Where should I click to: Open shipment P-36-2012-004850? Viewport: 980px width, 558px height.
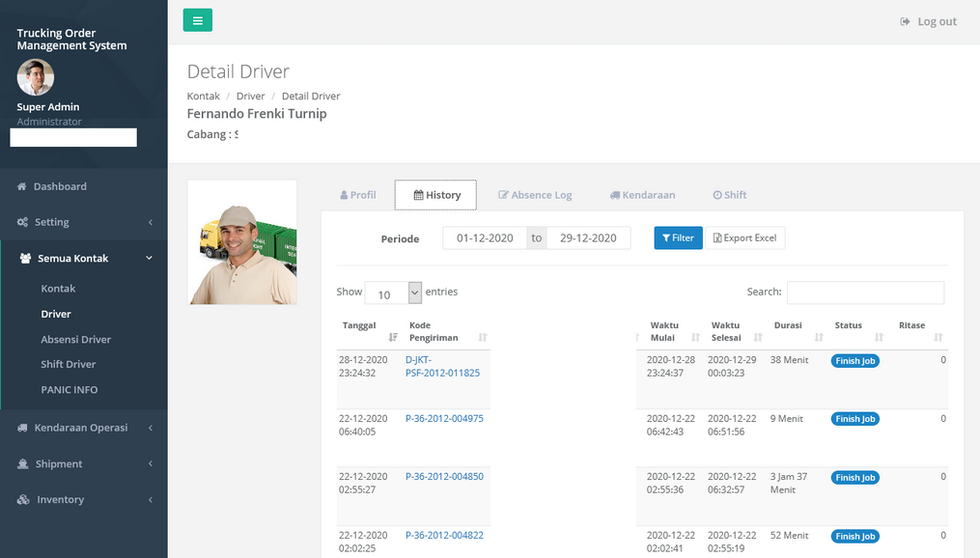coord(444,476)
